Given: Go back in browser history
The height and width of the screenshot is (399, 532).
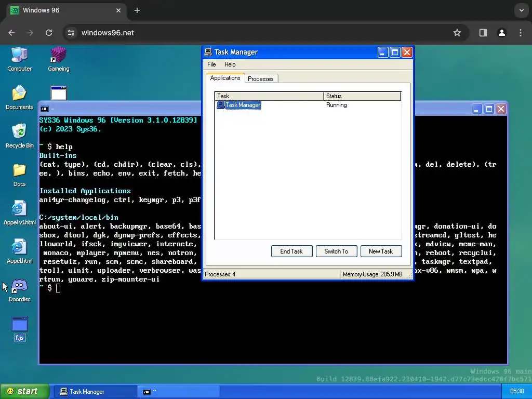Looking at the screenshot, I should (x=11, y=33).
